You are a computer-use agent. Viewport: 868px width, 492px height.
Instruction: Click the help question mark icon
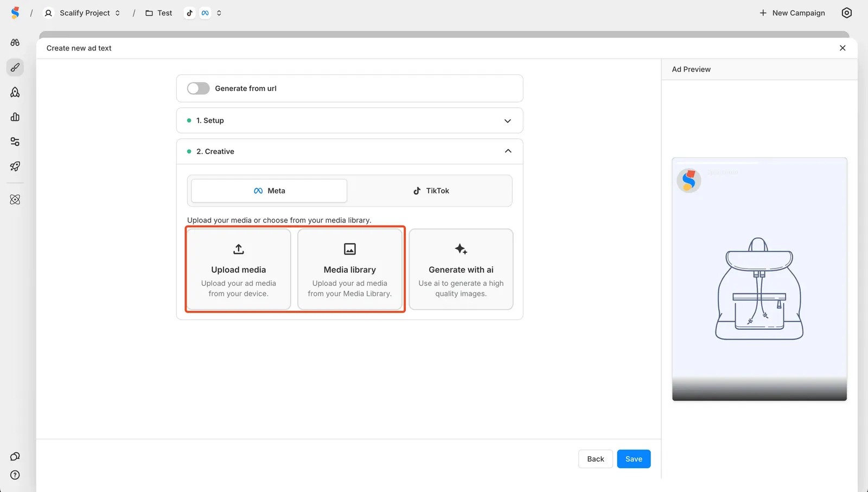(15, 475)
